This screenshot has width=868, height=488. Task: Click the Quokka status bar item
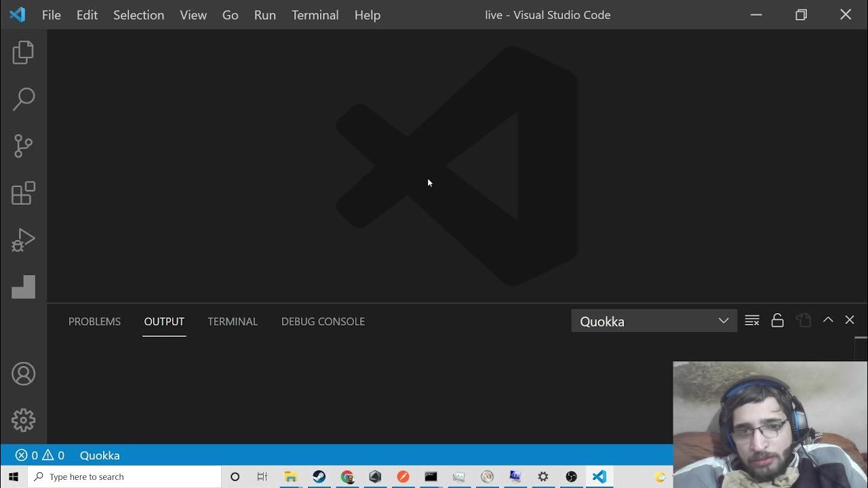(100, 455)
